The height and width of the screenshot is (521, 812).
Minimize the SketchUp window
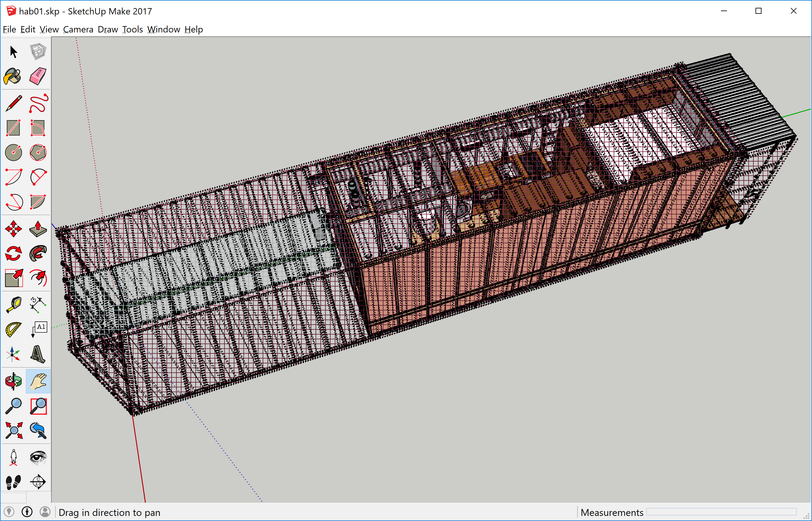coord(724,11)
